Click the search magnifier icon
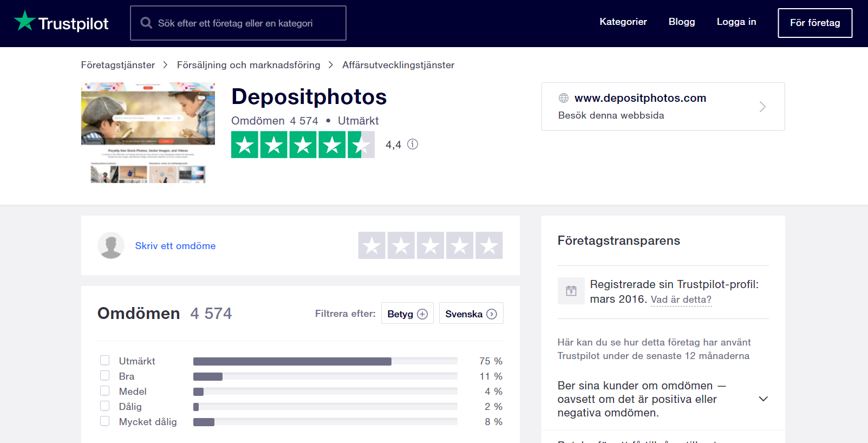 [146, 23]
